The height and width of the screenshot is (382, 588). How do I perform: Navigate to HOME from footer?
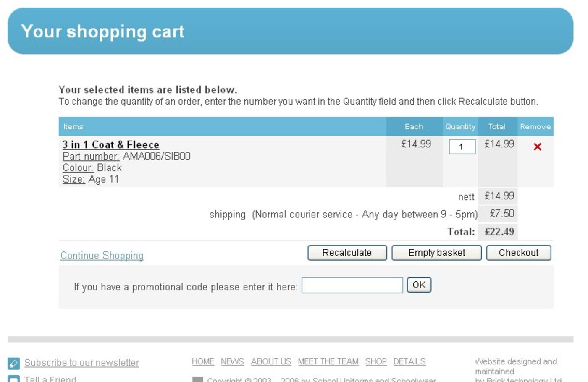pos(203,361)
